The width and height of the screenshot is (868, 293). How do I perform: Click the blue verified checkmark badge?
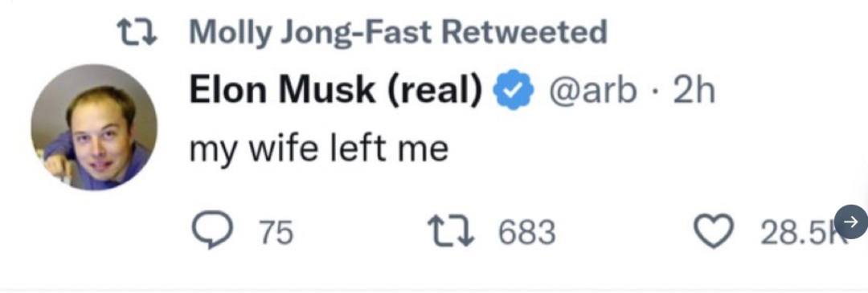click(x=515, y=90)
